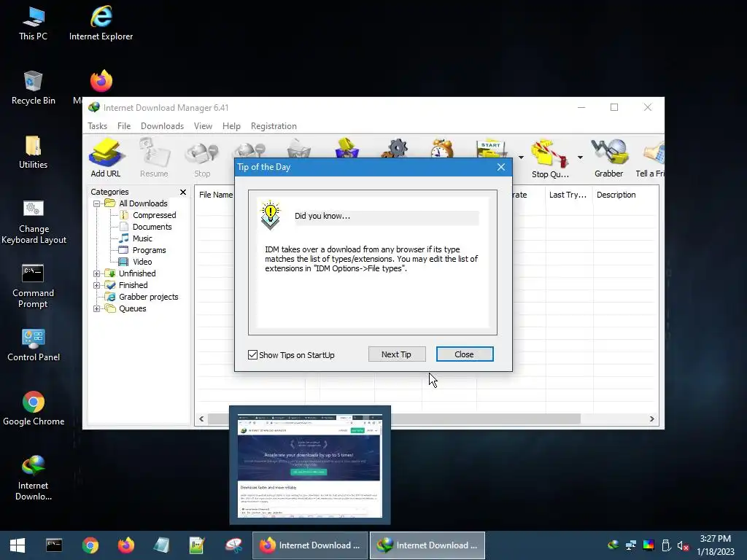Open the Registration menu

(274, 126)
